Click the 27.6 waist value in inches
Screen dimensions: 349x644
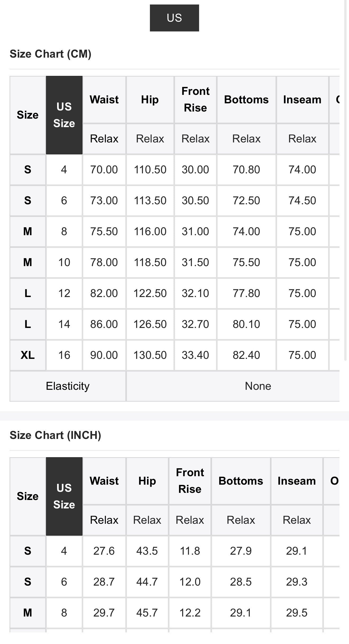104,551
